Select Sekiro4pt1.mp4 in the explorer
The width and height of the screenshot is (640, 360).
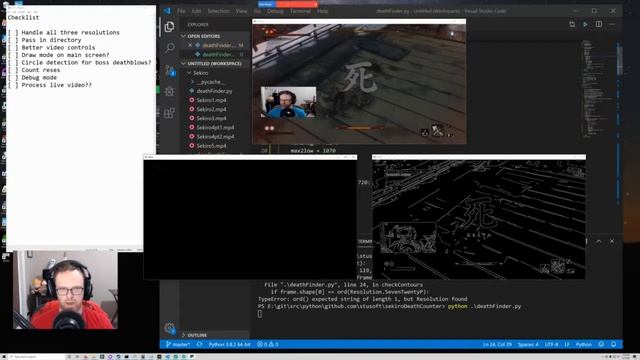215,127
